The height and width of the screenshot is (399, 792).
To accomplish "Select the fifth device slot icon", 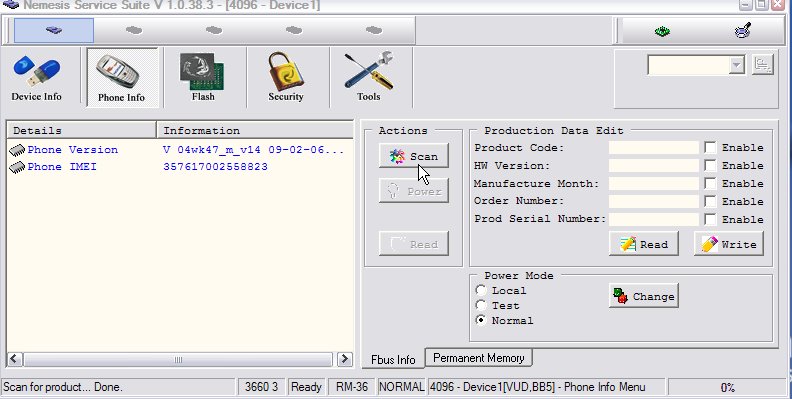I will (374, 30).
